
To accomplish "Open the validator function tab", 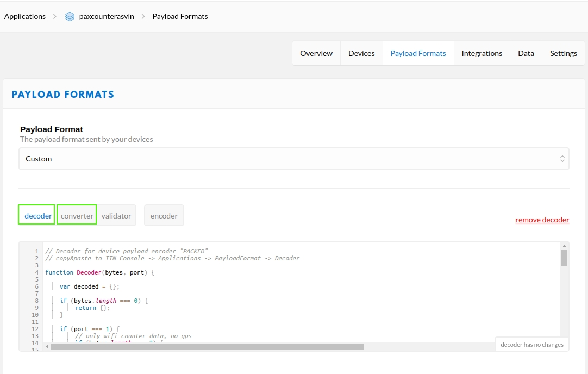I will (x=116, y=216).
